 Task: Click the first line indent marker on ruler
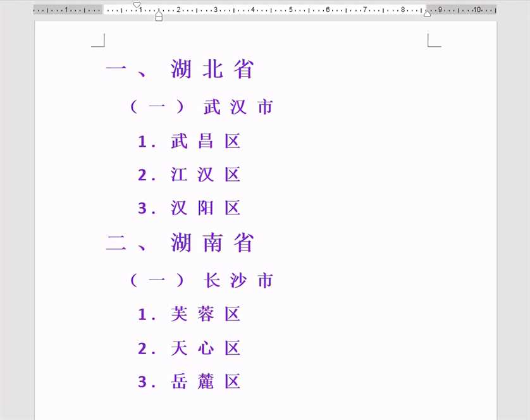point(137,5)
